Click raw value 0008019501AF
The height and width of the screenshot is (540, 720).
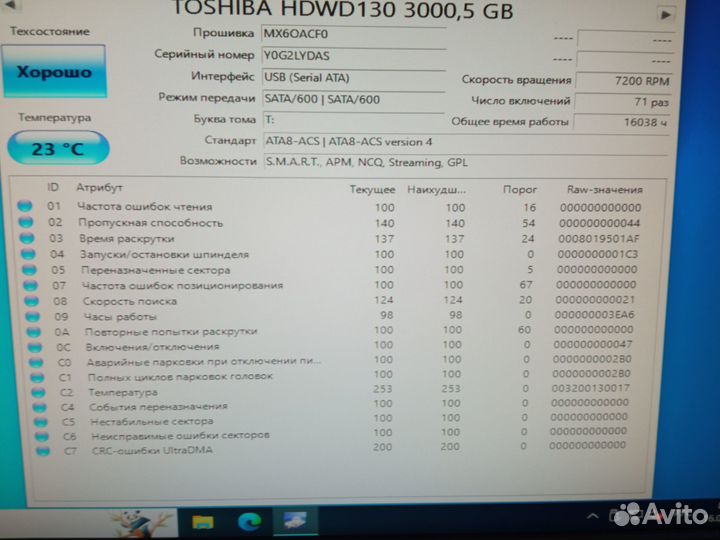pyautogui.click(x=599, y=239)
